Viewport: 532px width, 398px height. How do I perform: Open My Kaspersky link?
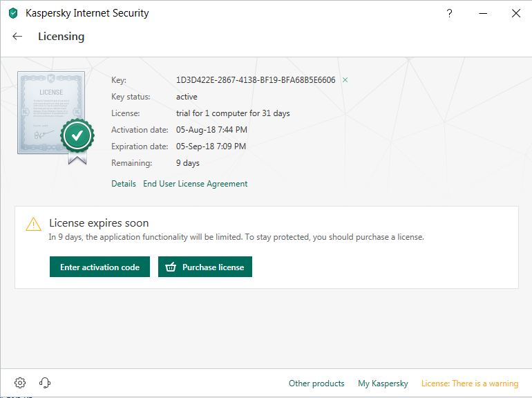[x=383, y=383]
